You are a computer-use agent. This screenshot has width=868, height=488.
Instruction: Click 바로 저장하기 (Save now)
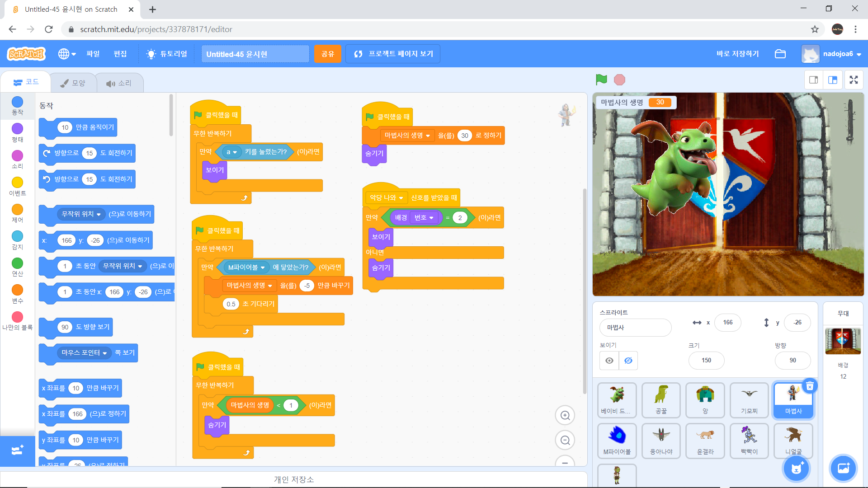pos(738,54)
